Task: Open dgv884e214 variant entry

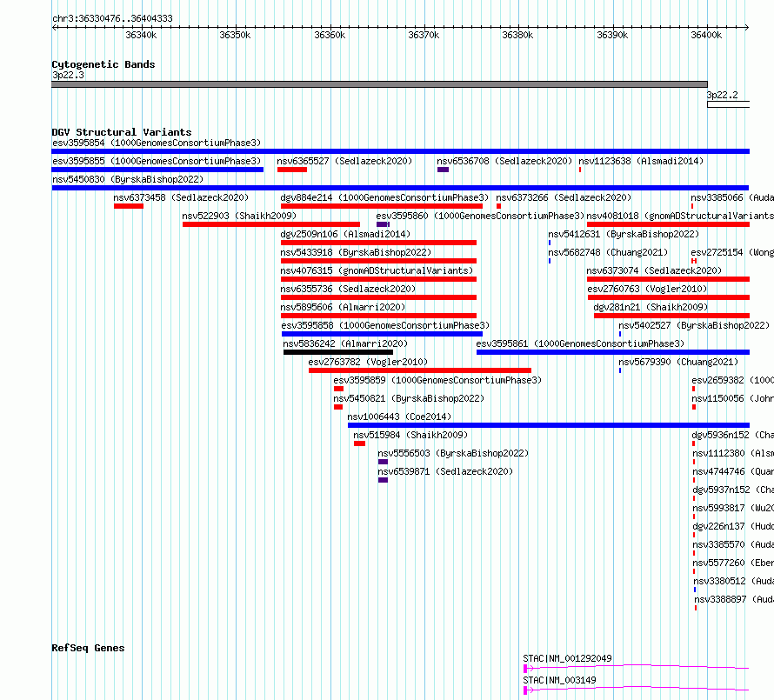Action: click(384, 198)
